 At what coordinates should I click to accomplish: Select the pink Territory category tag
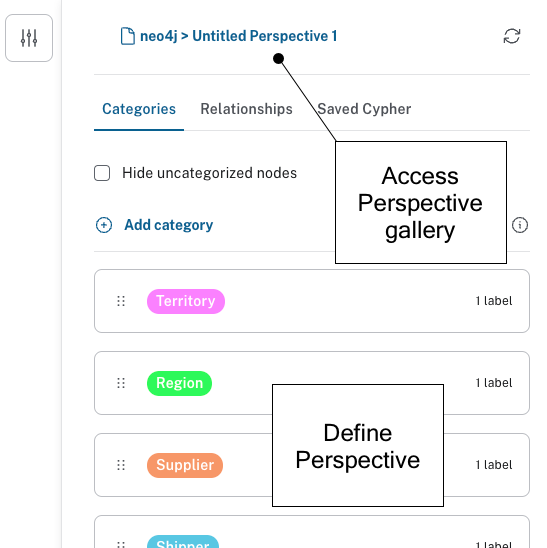[x=186, y=301]
